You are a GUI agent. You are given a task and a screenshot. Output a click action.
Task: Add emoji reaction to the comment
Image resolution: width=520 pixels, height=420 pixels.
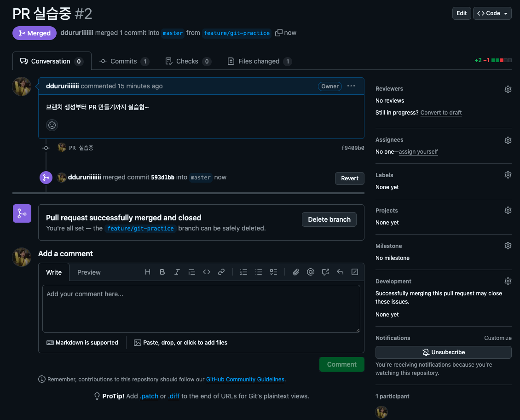(52, 125)
